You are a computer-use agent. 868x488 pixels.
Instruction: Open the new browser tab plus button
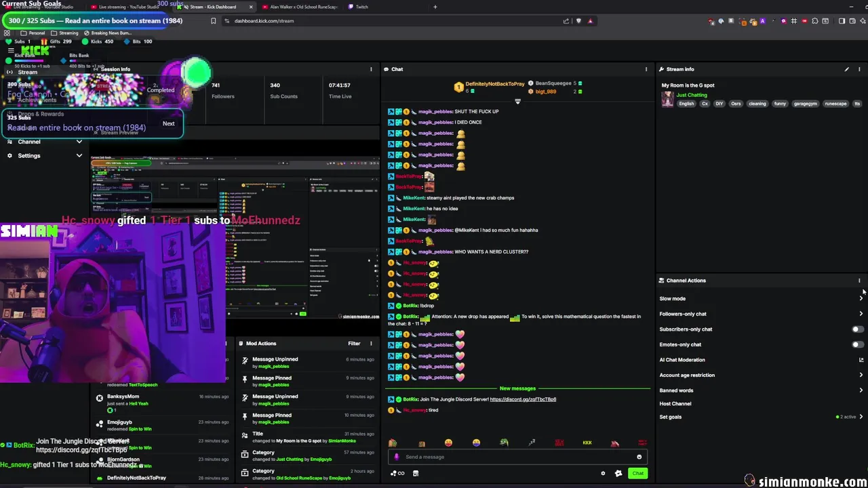435,7
